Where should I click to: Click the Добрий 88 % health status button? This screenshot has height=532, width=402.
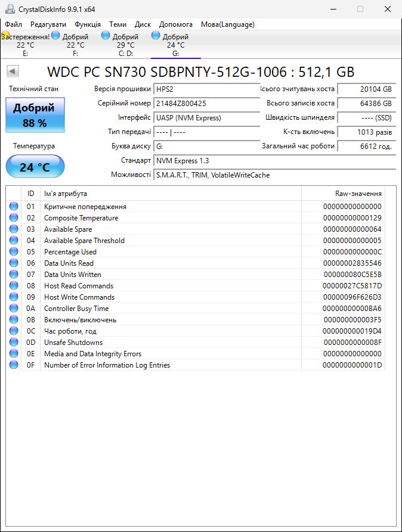tap(35, 115)
